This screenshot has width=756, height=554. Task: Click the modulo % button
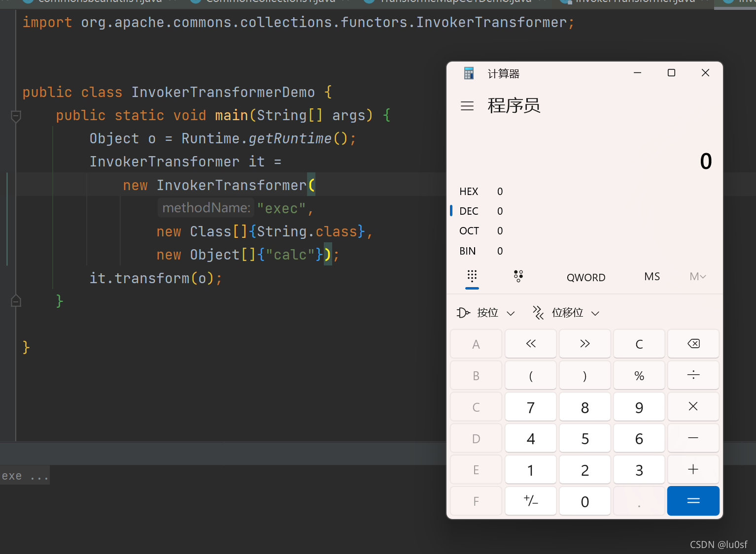(639, 375)
